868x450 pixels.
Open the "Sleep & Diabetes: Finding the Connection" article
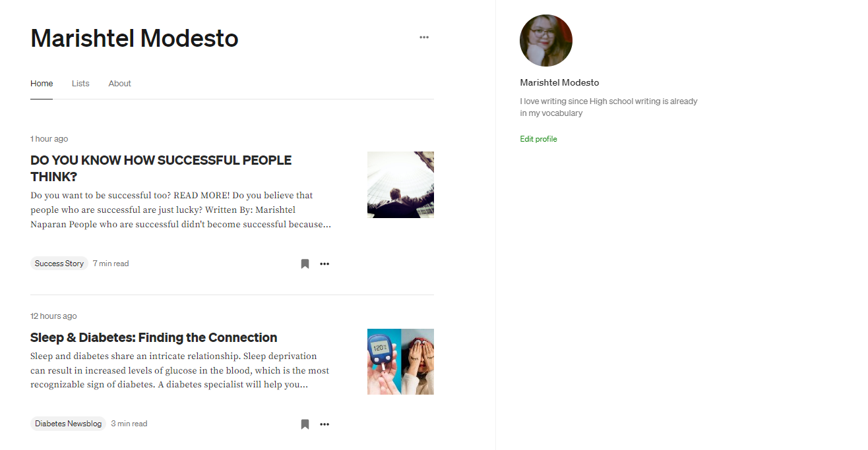[x=154, y=337]
